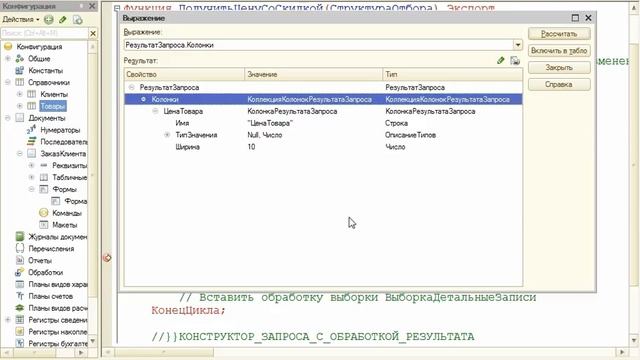
Task: Collapse the Справочники branch
Action: (x=8, y=82)
